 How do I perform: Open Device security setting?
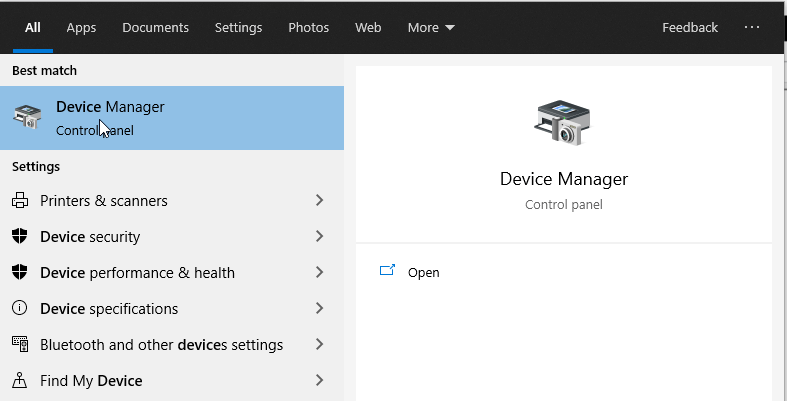coord(172,236)
